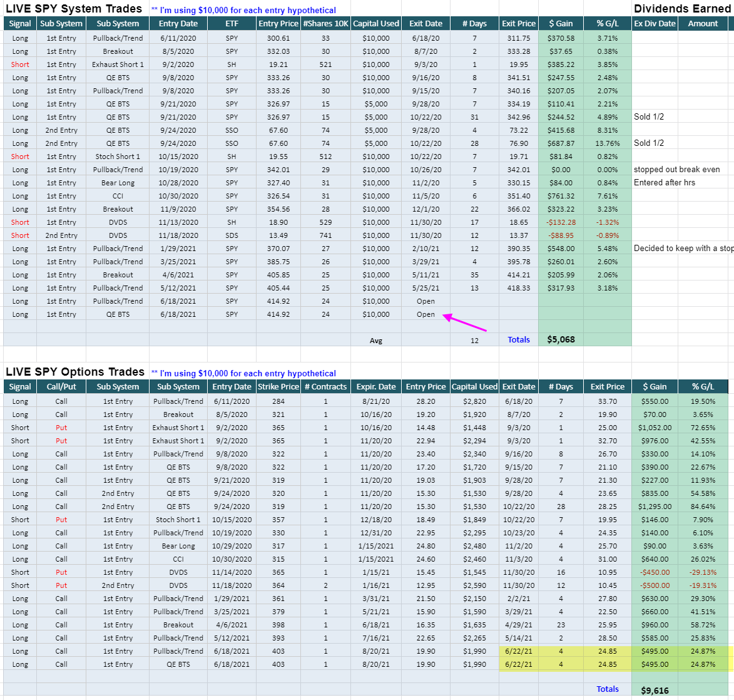Click the 'Dividends Earned' heading
This screenshot has width=734, height=700.
682,9
